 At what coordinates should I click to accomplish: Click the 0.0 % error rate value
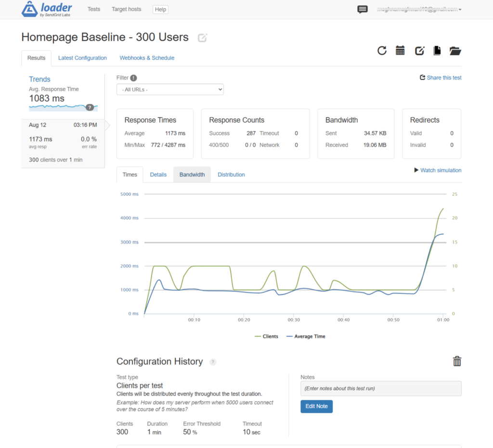click(x=89, y=139)
